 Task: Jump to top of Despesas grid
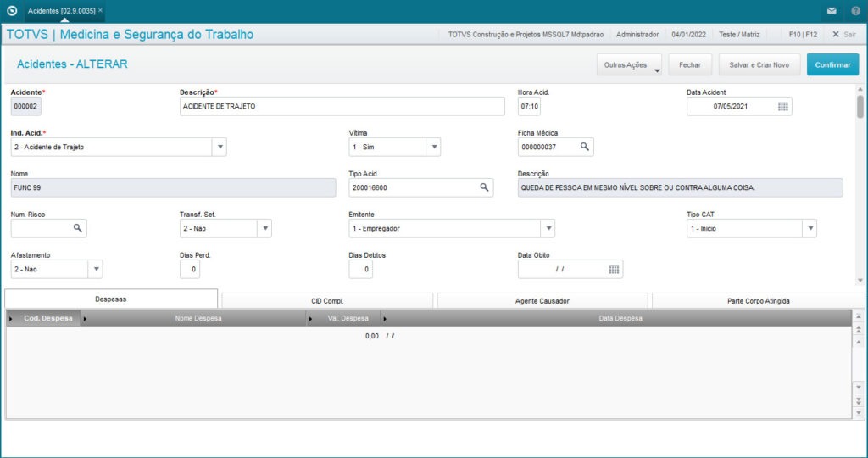pyautogui.click(x=859, y=316)
